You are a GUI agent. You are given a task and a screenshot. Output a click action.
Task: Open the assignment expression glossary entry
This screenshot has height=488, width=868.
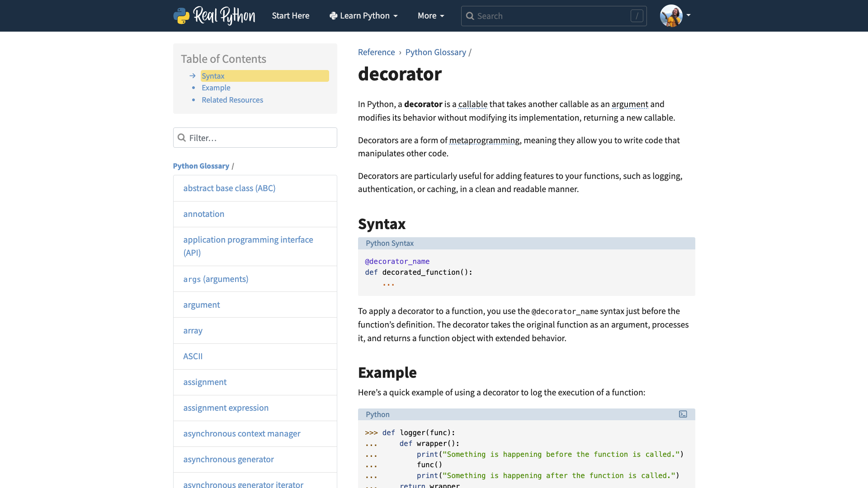tap(226, 408)
